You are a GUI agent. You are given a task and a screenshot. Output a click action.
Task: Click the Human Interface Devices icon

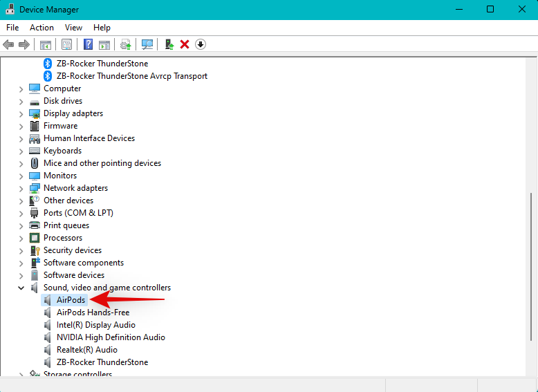pyautogui.click(x=35, y=138)
